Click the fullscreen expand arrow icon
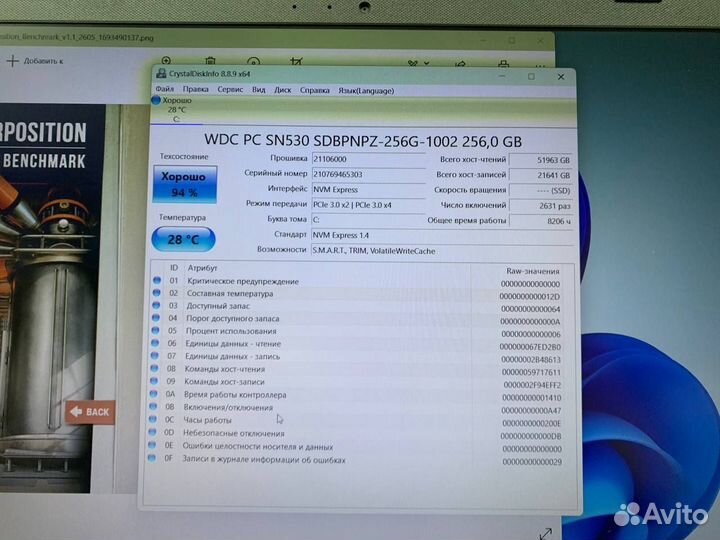The width and height of the screenshot is (720, 540). [x=546, y=534]
